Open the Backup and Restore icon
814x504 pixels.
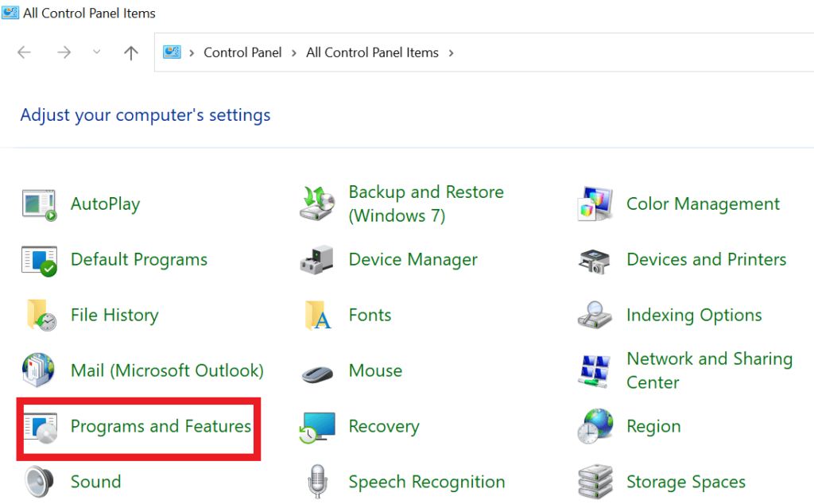(317, 204)
